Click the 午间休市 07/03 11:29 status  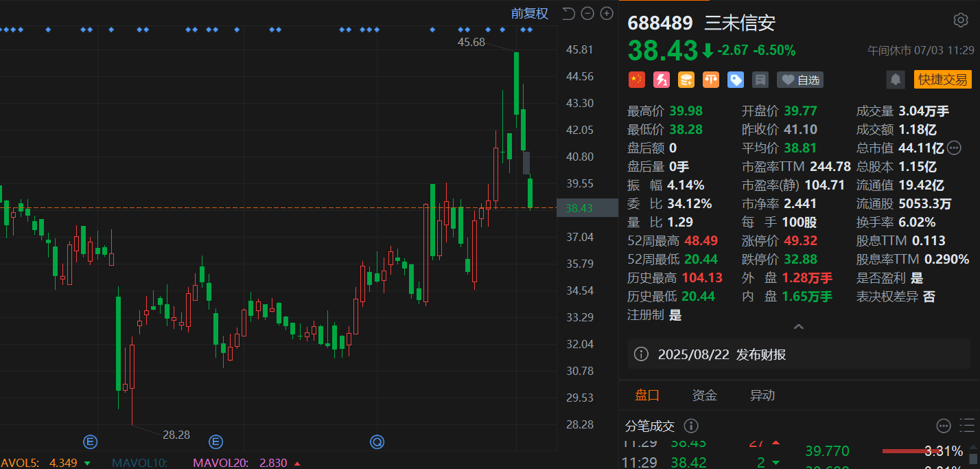point(920,50)
